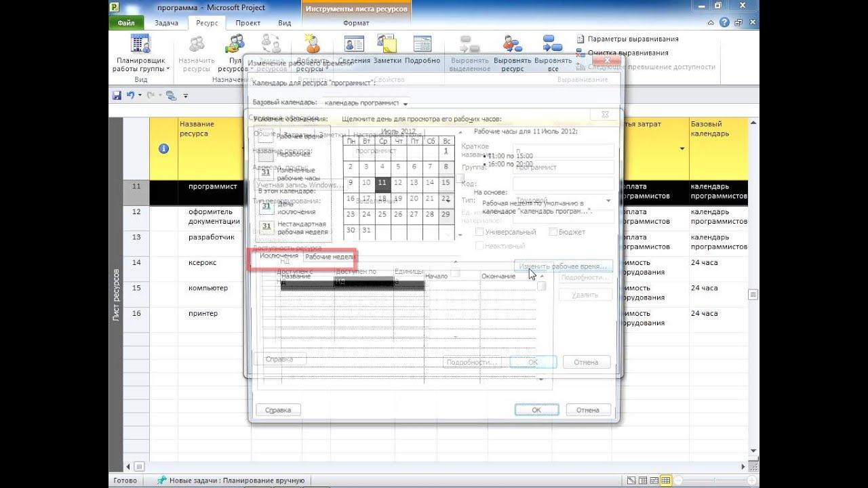Toggle the Неактивный checkbox

[480, 246]
